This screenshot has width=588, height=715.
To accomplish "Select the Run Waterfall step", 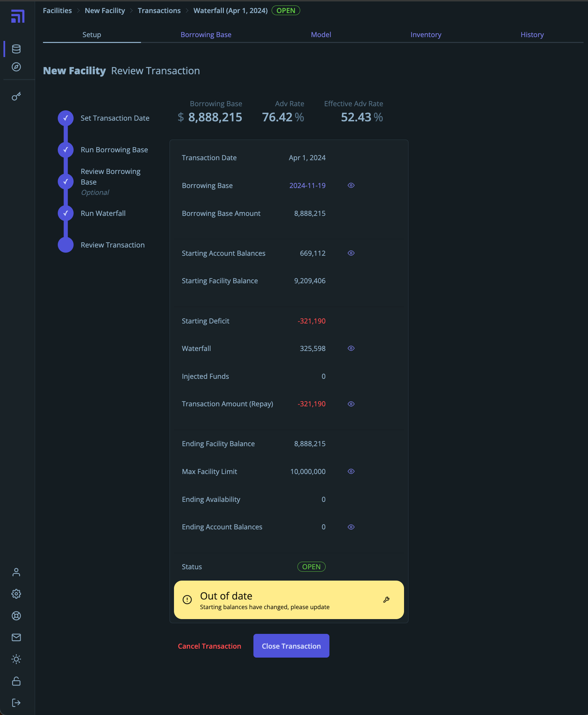I will [x=103, y=213].
